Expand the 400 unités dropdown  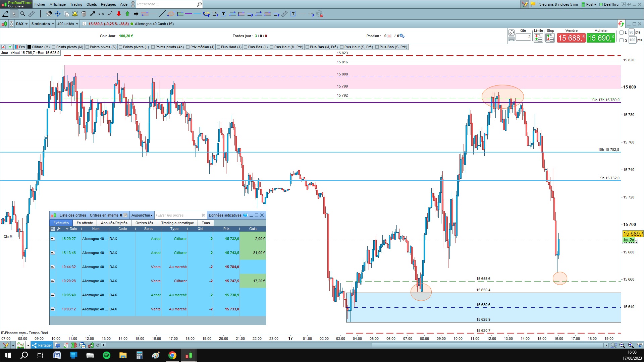point(67,24)
